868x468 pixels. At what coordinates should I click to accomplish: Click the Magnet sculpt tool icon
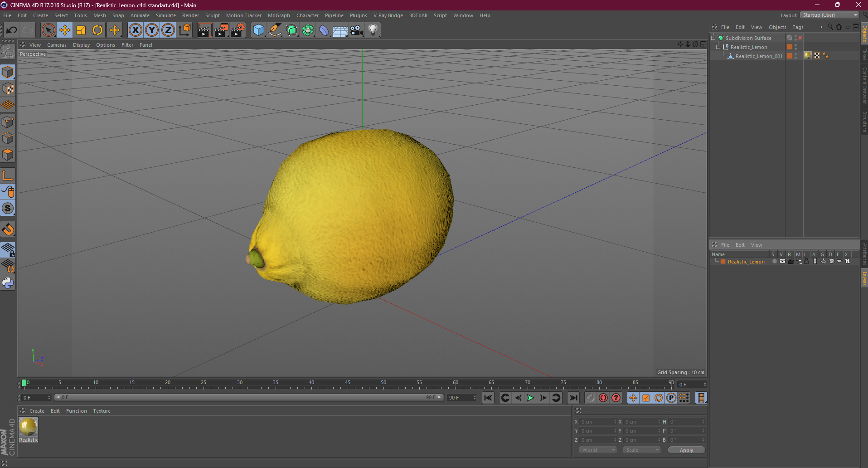pos(8,229)
